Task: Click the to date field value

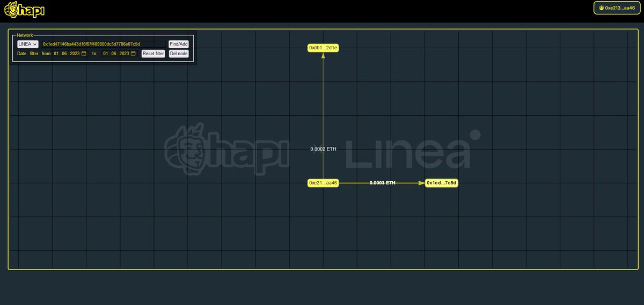Action: coord(116,54)
